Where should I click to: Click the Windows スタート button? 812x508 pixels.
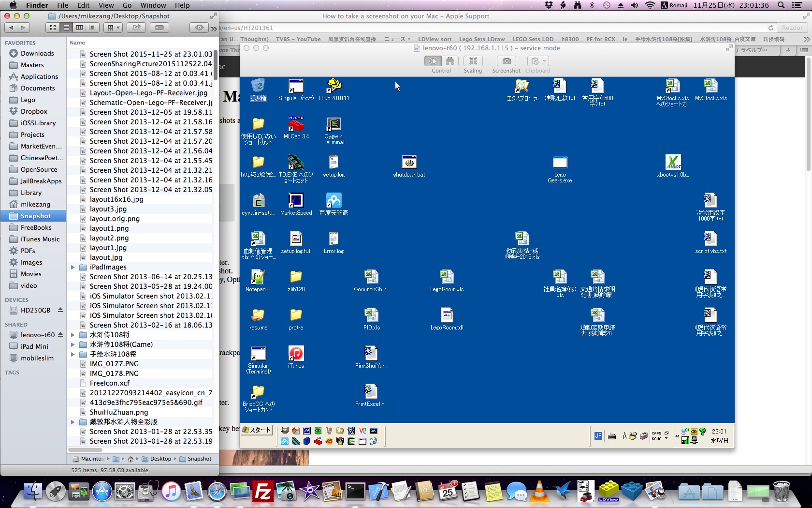pos(256,430)
